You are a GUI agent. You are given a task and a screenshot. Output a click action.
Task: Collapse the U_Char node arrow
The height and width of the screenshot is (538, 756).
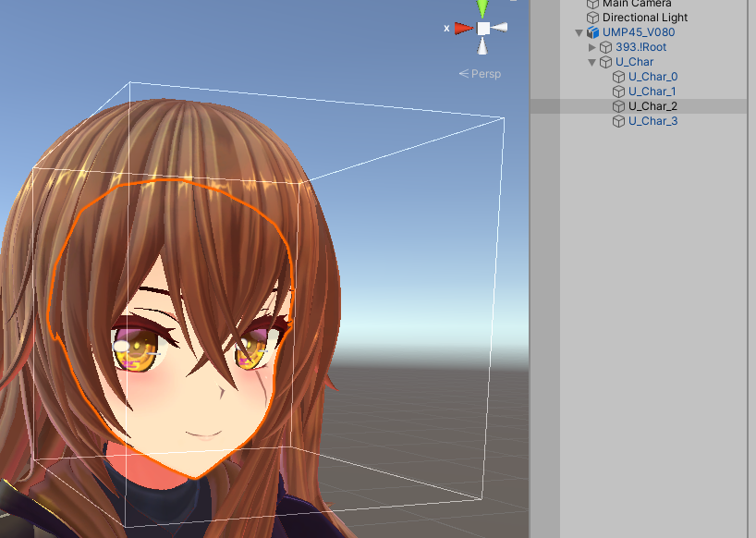(592, 62)
